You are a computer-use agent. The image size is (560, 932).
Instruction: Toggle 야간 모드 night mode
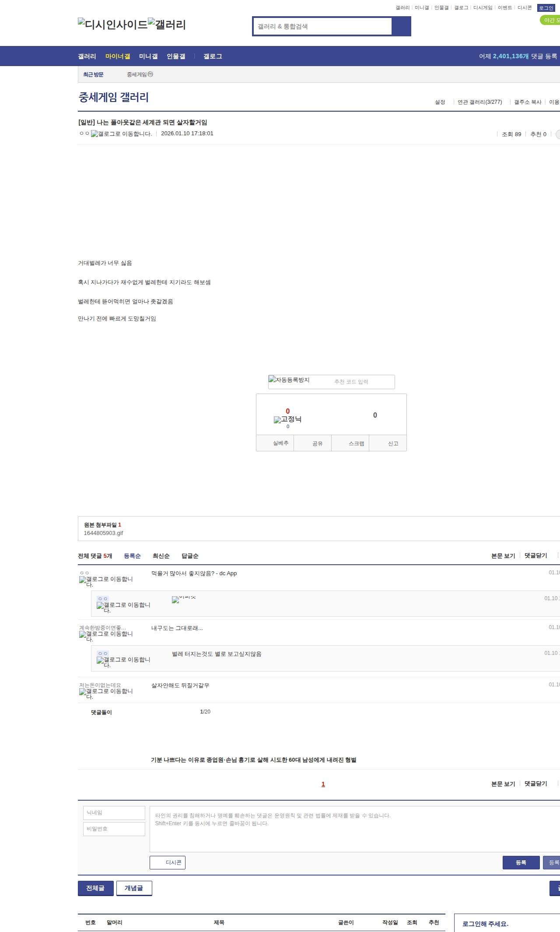pos(550,20)
